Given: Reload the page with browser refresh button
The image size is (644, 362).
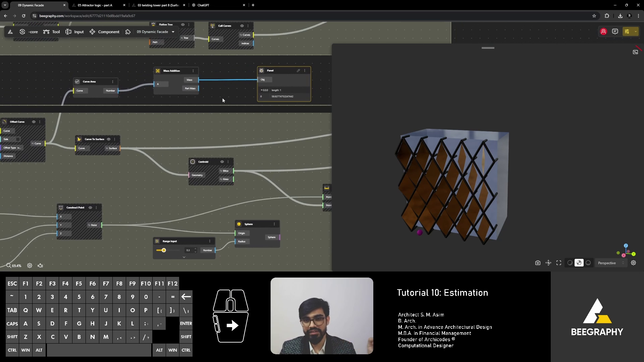Looking at the screenshot, I should pos(23,16).
